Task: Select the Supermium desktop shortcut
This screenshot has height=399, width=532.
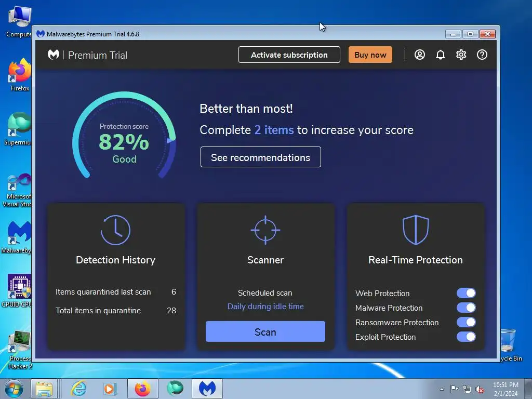Action: (x=18, y=129)
